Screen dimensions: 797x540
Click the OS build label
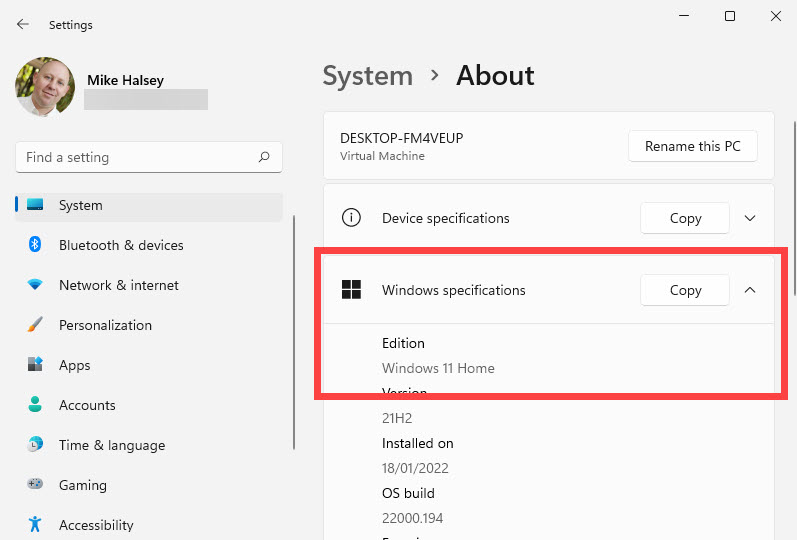[x=408, y=493]
